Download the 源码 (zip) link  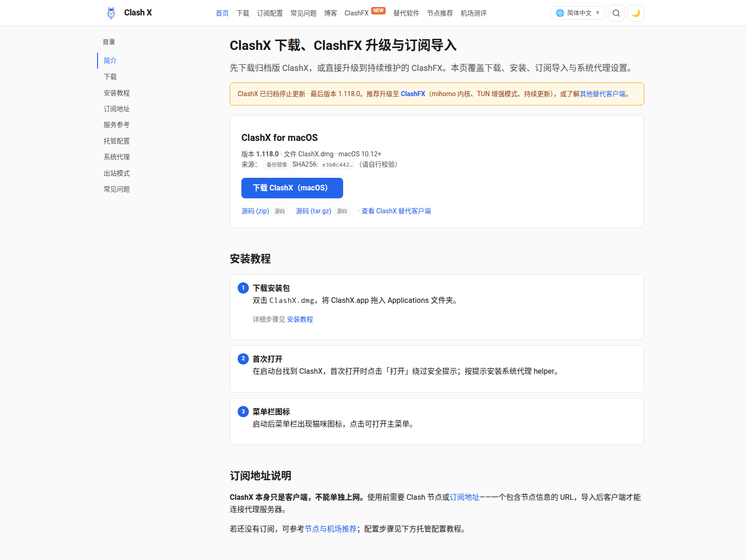pyautogui.click(x=255, y=211)
